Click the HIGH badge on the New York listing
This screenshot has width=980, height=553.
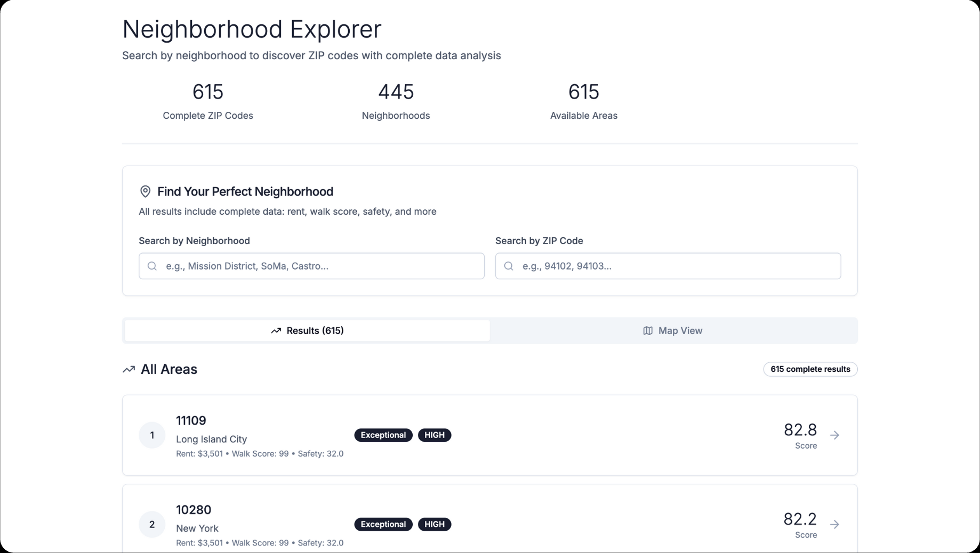click(x=435, y=524)
